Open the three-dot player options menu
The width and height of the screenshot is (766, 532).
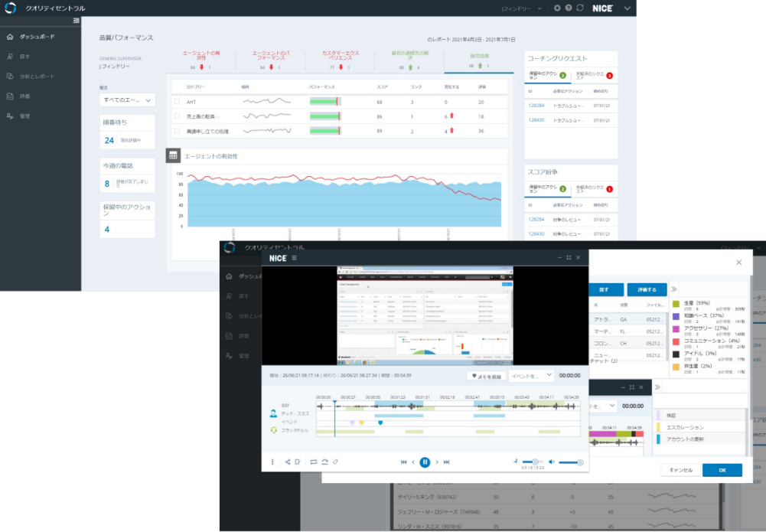[x=272, y=462]
